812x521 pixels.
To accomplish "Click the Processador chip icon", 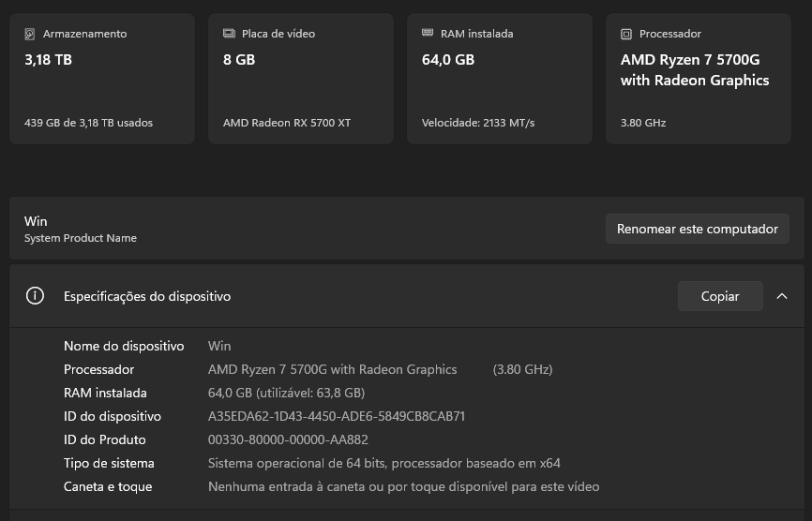I will [x=627, y=34].
